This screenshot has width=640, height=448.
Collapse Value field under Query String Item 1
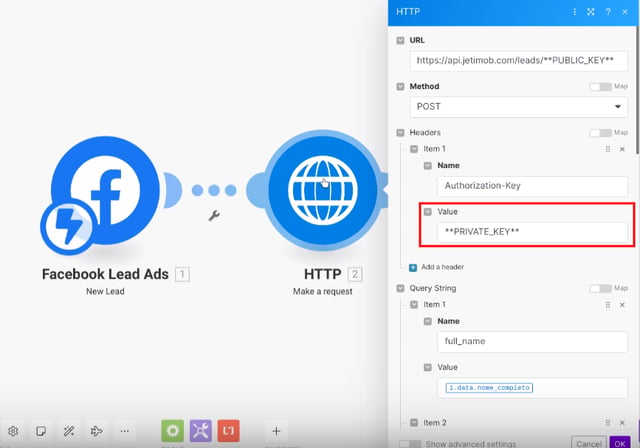427,368
